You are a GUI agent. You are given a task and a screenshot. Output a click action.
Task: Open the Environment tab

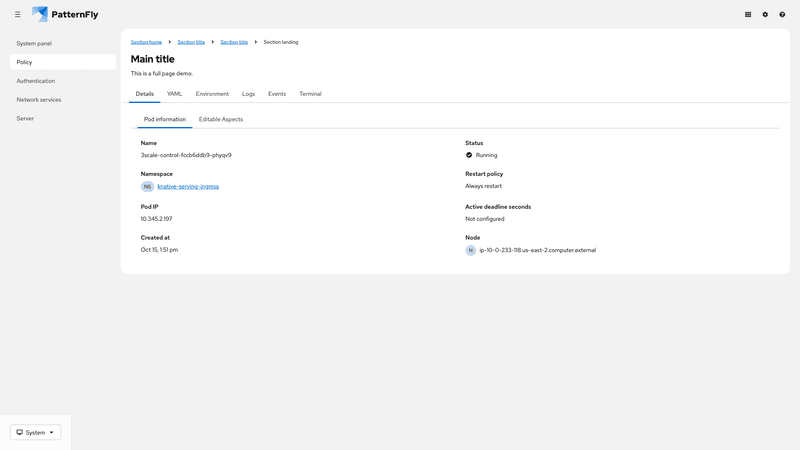click(x=212, y=94)
